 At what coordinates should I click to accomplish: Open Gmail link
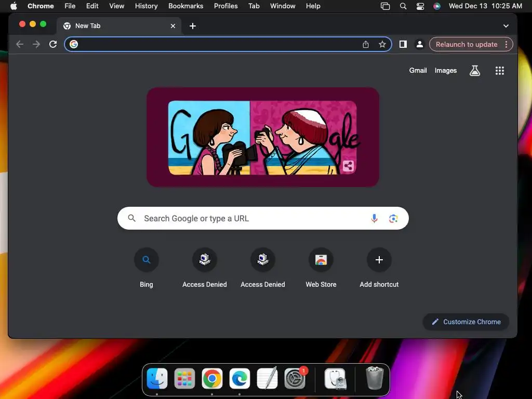pyautogui.click(x=418, y=71)
